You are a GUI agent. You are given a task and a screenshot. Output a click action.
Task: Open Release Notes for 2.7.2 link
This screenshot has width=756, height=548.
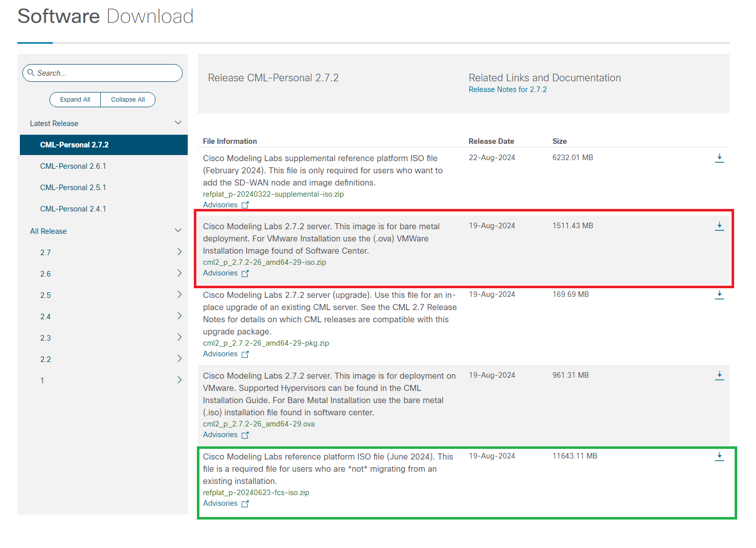(x=508, y=89)
